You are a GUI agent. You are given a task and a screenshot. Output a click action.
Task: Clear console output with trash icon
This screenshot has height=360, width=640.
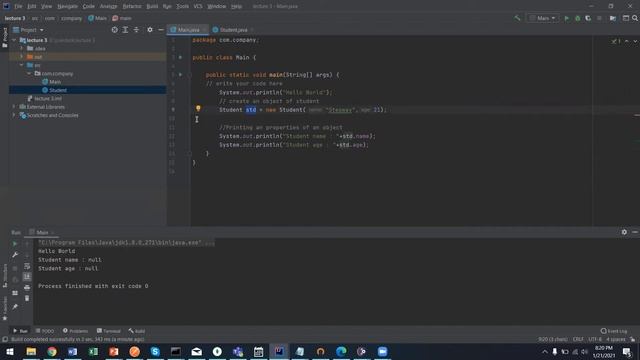[27, 298]
